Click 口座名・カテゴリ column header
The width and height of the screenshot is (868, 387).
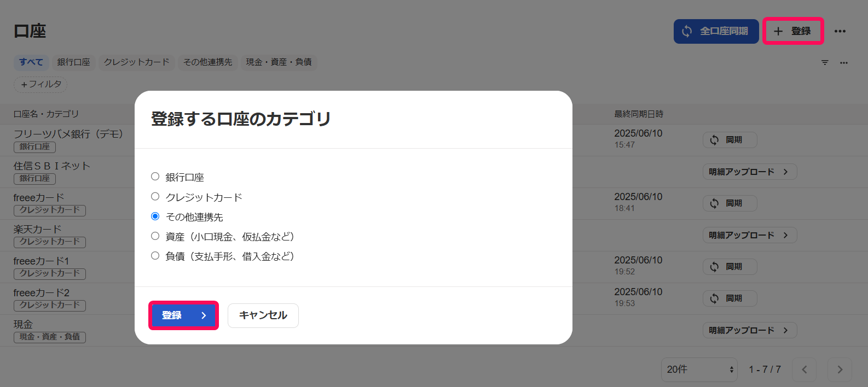[x=46, y=114]
